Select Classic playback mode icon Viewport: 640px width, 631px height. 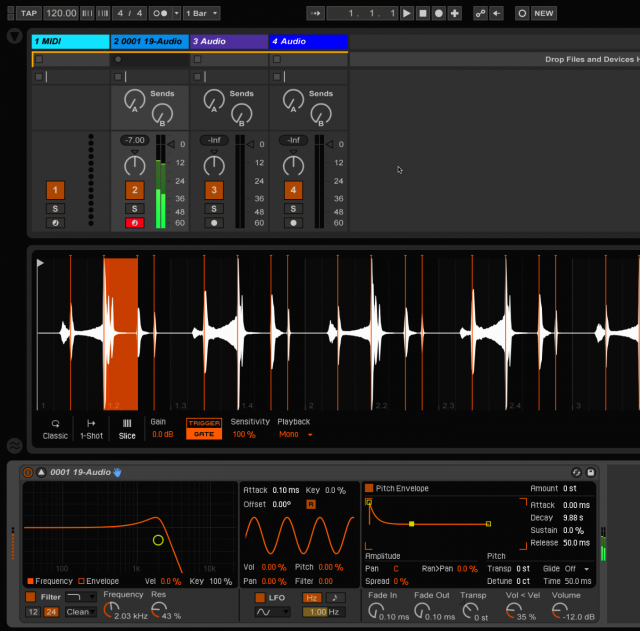coord(55,423)
